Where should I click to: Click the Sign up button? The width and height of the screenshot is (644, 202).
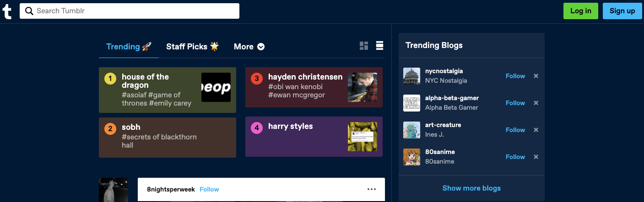click(x=622, y=11)
